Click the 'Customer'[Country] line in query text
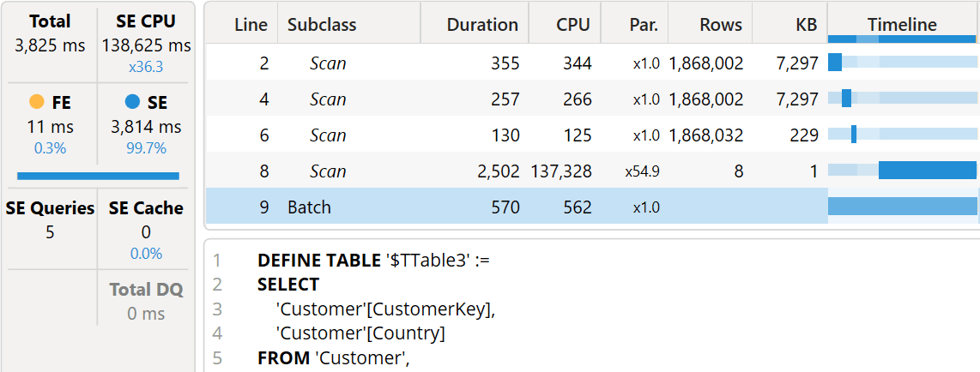Screen dimensions: 980x372 pyautogui.click(x=360, y=333)
